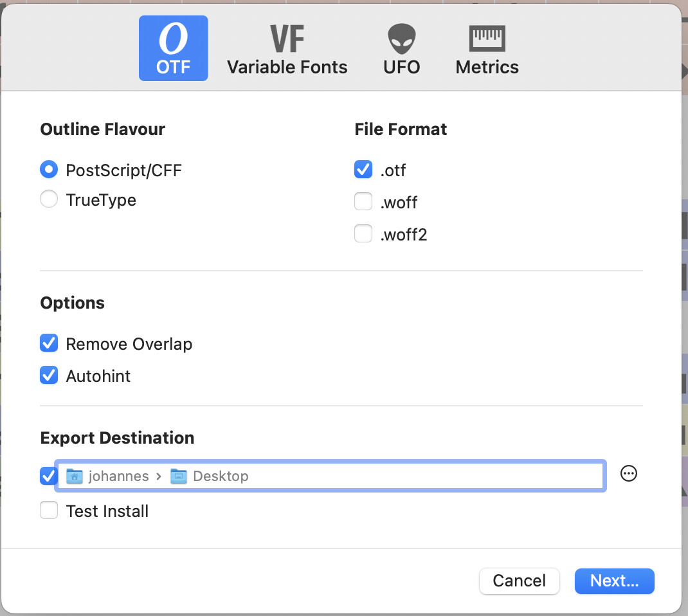Choose PostScript/CFF outline flavour

tap(49, 170)
